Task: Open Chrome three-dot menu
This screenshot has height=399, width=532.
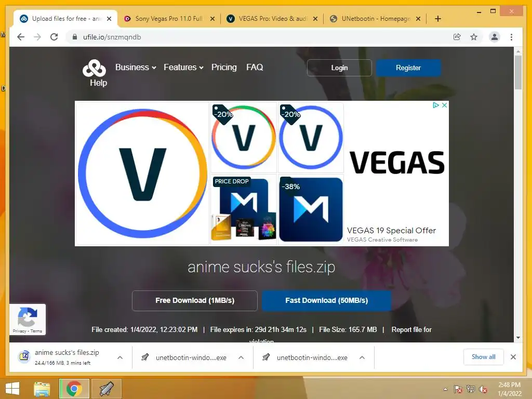Action: (x=511, y=37)
